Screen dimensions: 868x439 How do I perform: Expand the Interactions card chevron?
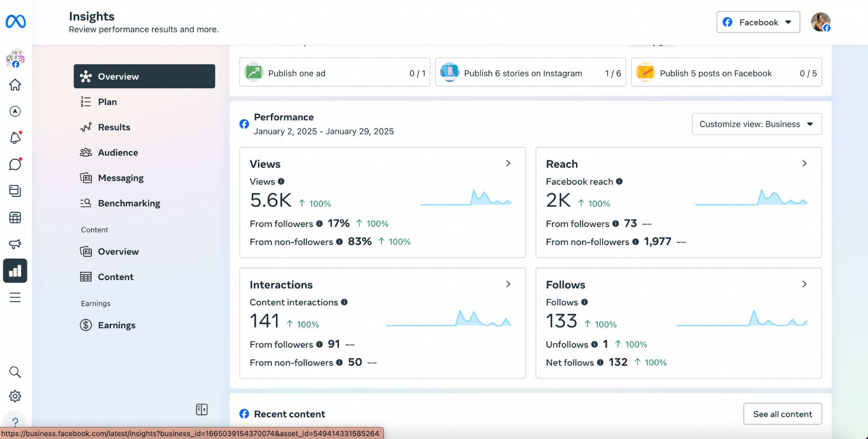coord(508,284)
